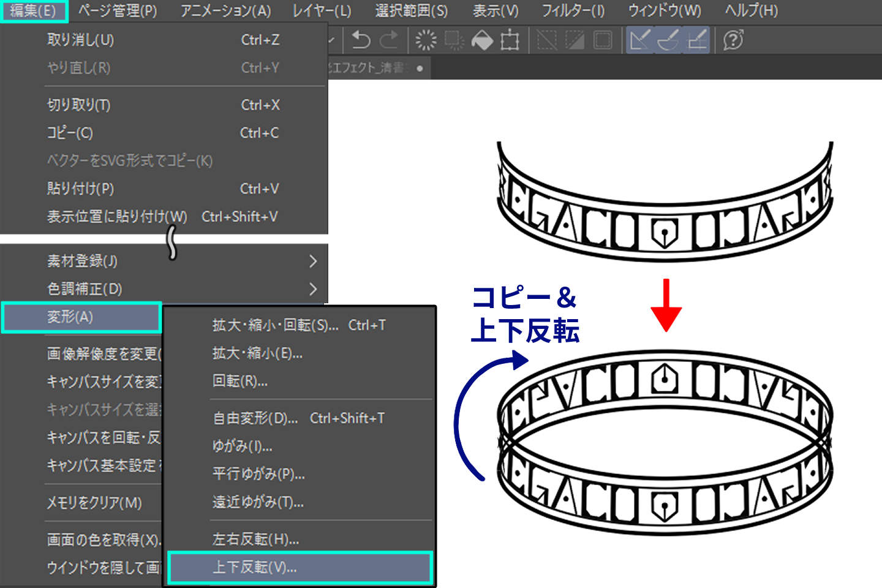Click the Redo icon in the toolbar
The image size is (882, 588).
388,40
